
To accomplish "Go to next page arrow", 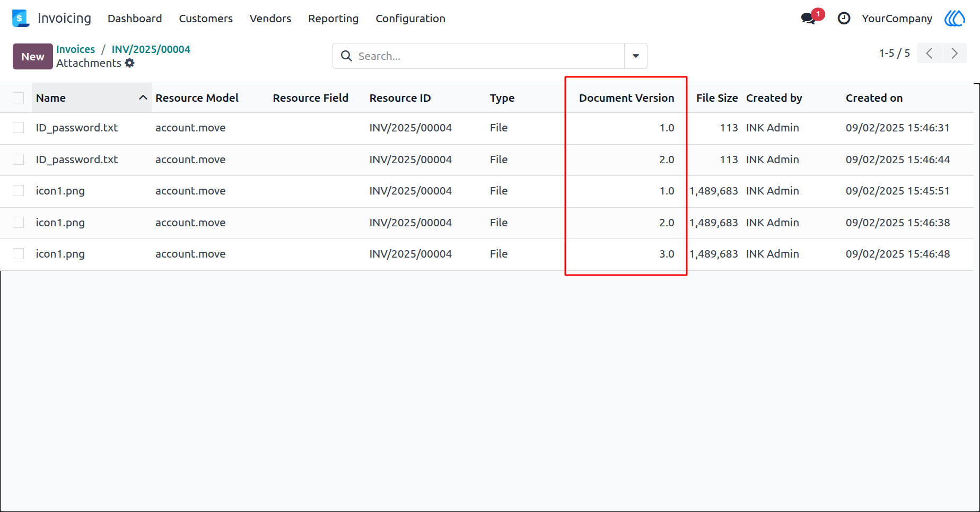I will (955, 54).
